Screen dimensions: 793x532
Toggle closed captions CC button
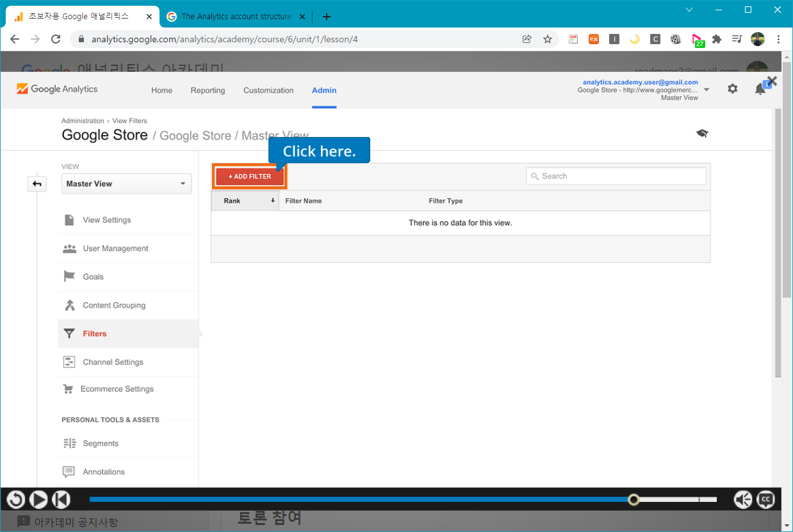[x=766, y=499]
